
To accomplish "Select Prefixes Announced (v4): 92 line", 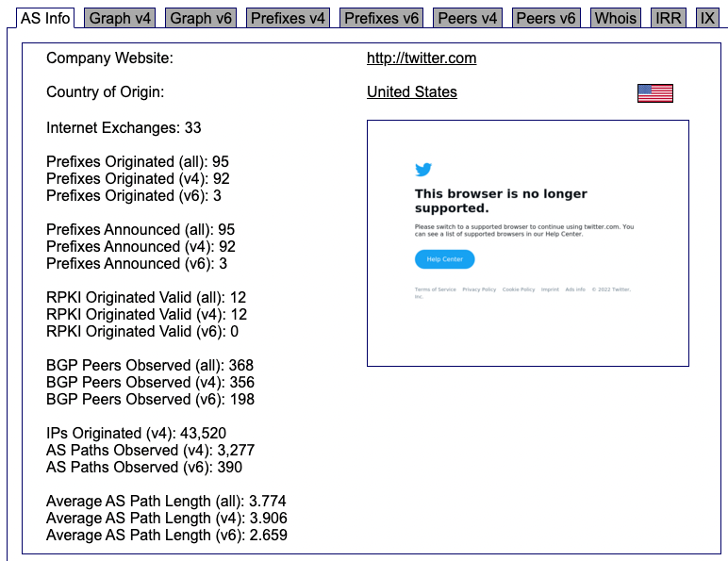I will (141, 247).
